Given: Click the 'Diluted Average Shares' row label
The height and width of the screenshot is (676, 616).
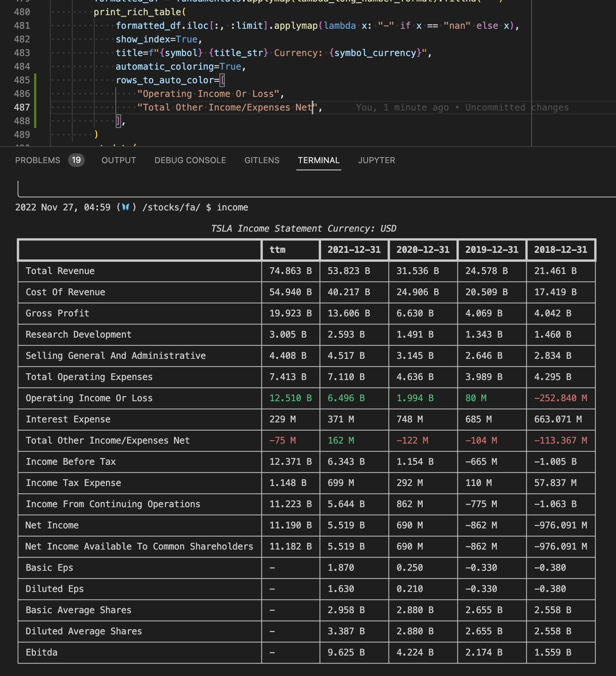Looking at the screenshot, I should 84,631.
